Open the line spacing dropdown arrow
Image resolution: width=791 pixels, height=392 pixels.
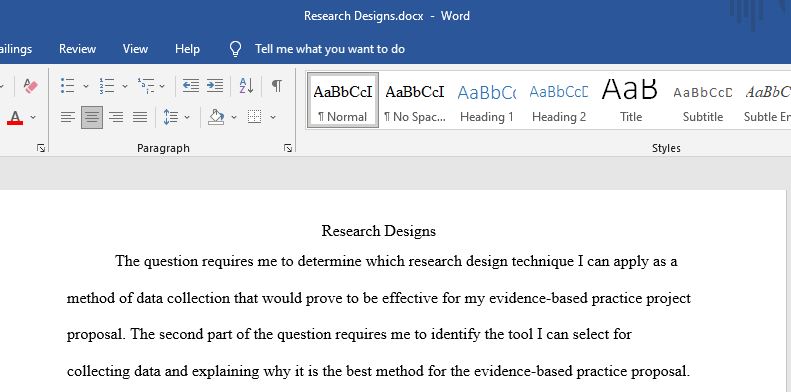click(187, 117)
